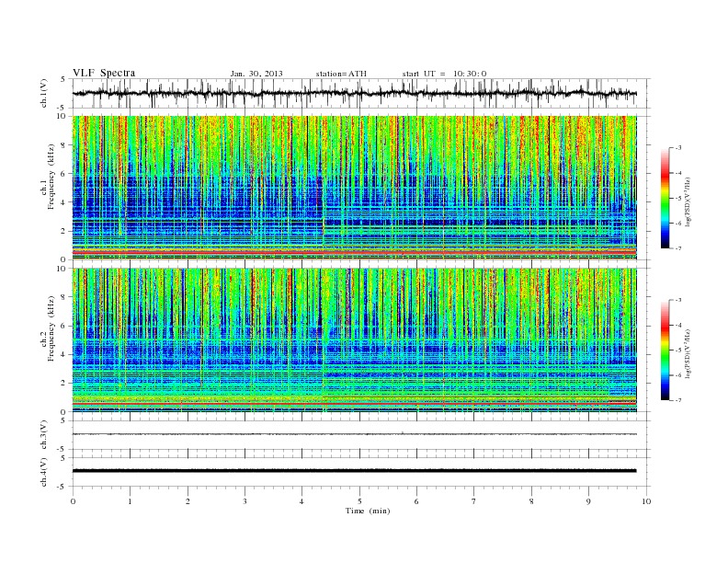Screen dimensions: 728x563
Task: Click the "ch.4(V)" axis label
Action: pyautogui.click(x=44, y=472)
